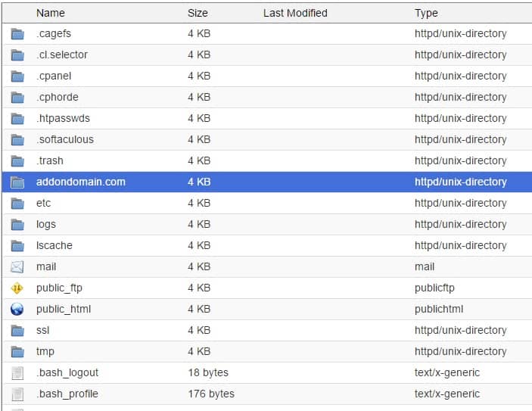Click the .cphorde folder icon

(17, 98)
